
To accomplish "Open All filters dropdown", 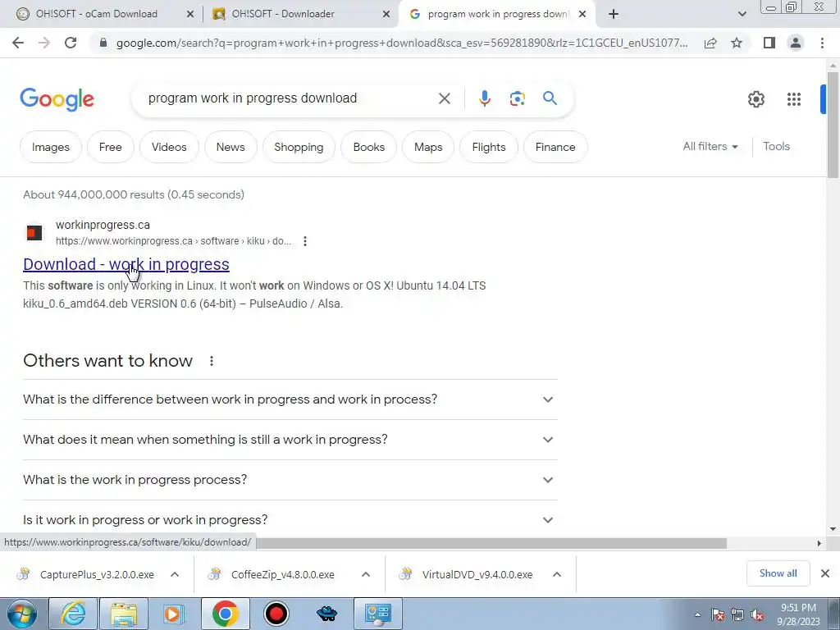I will [x=710, y=146].
